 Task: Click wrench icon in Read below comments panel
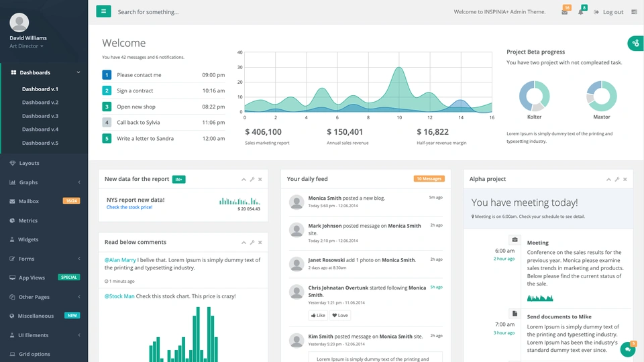pyautogui.click(x=252, y=242)
